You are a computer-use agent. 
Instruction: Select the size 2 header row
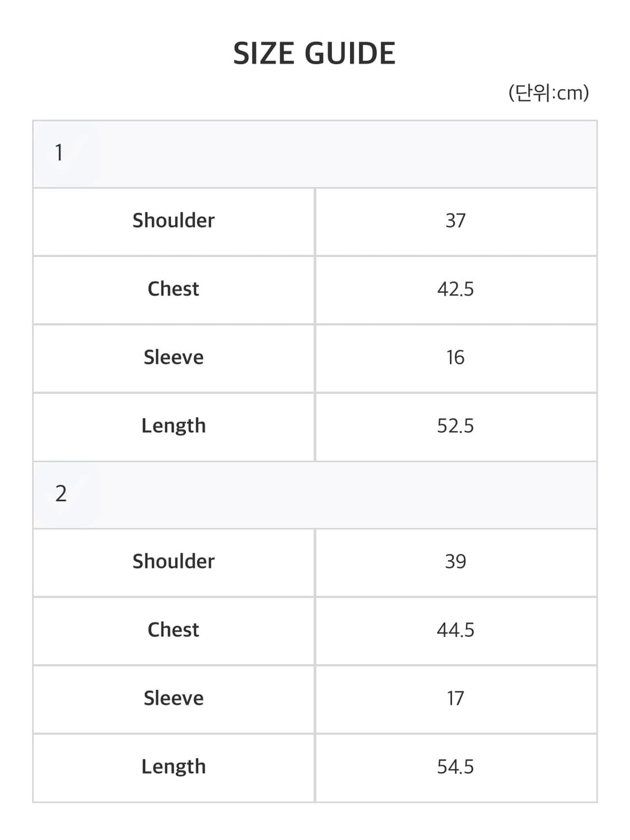315,495
